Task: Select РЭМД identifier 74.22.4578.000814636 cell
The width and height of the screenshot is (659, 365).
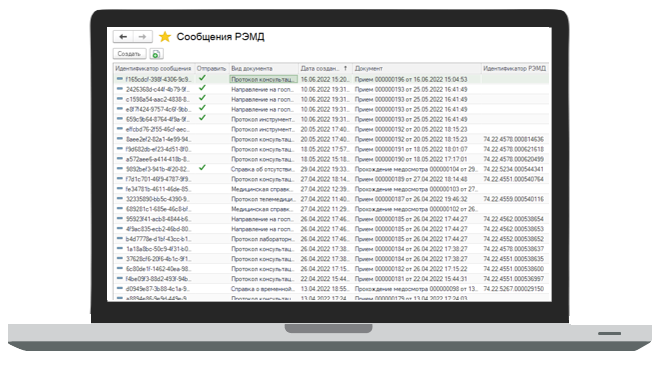Action: point(514,139)
